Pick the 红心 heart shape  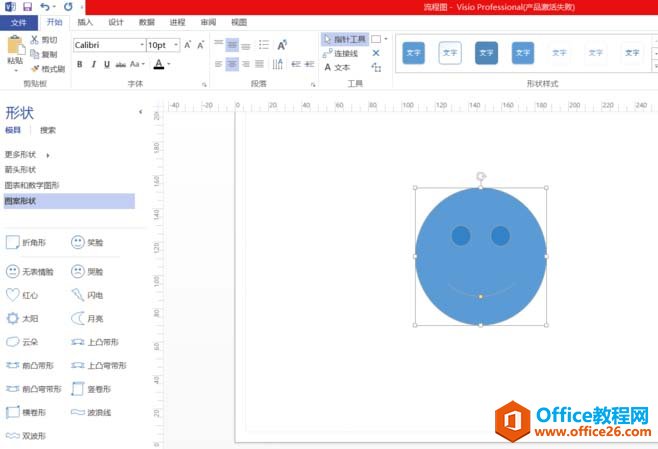22,295
